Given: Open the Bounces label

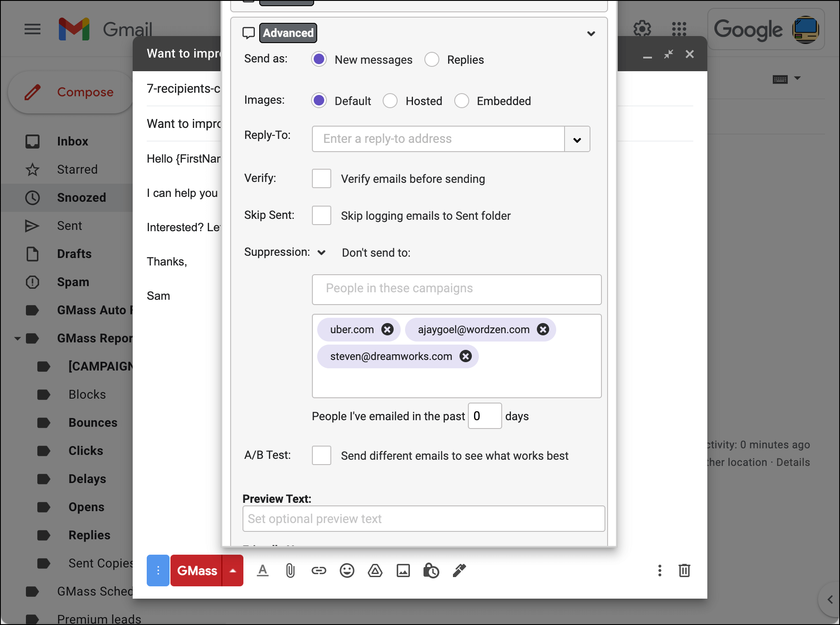Looking at the screenshot, I should click(x=93, y=422).
